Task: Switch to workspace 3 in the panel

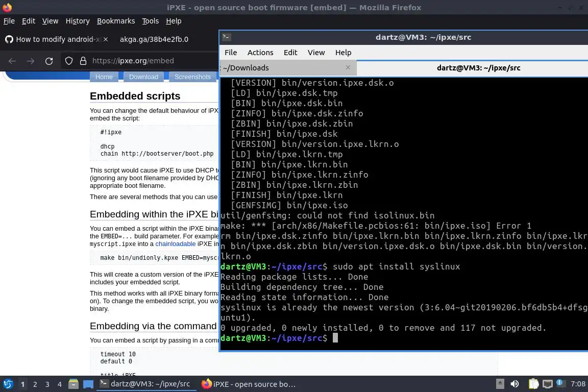Action: point(47,384)
